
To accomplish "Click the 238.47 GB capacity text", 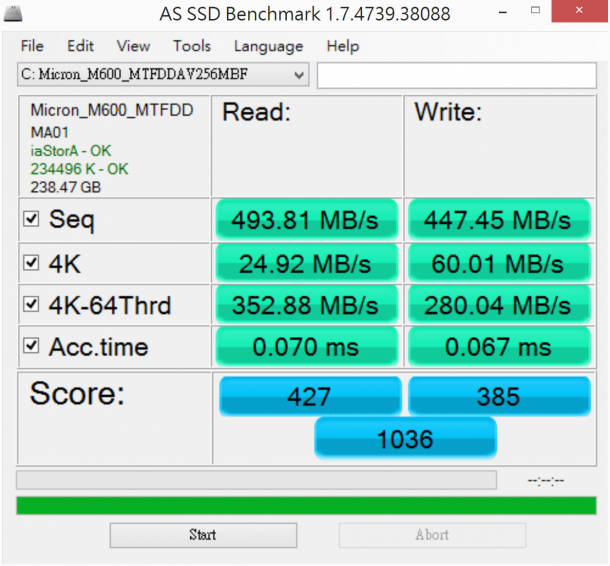I will point(65,187).
